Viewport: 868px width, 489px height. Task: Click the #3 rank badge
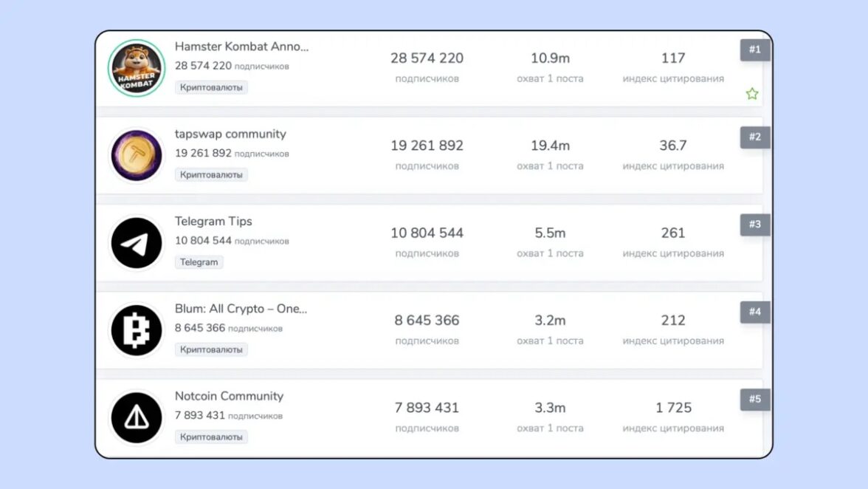[x=754, y=225]
